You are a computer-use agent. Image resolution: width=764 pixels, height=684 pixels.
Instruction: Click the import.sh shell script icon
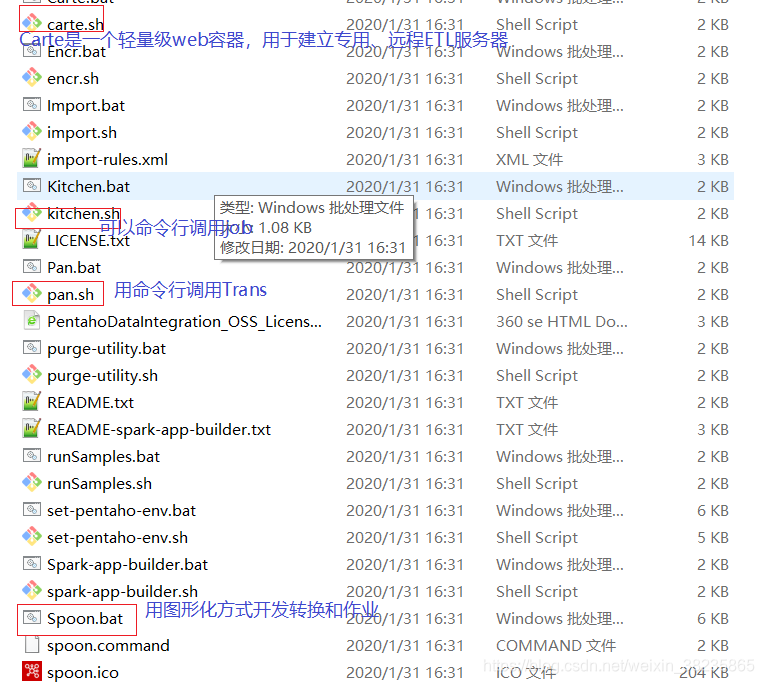[x=32, y=131]
